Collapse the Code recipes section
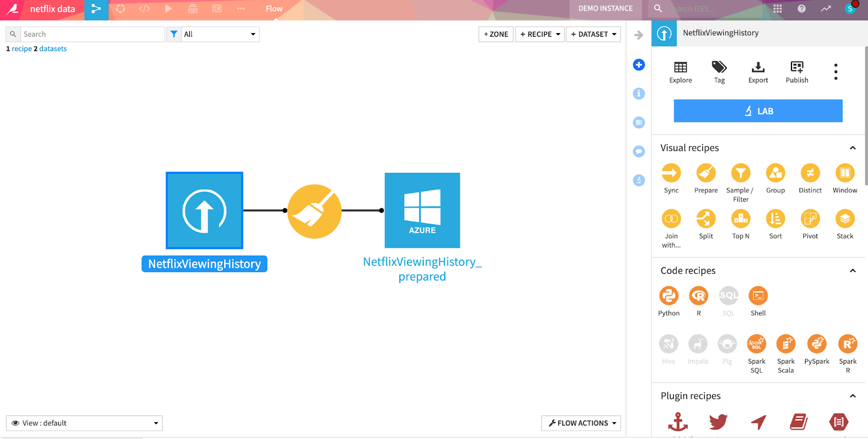 [852, 271]
